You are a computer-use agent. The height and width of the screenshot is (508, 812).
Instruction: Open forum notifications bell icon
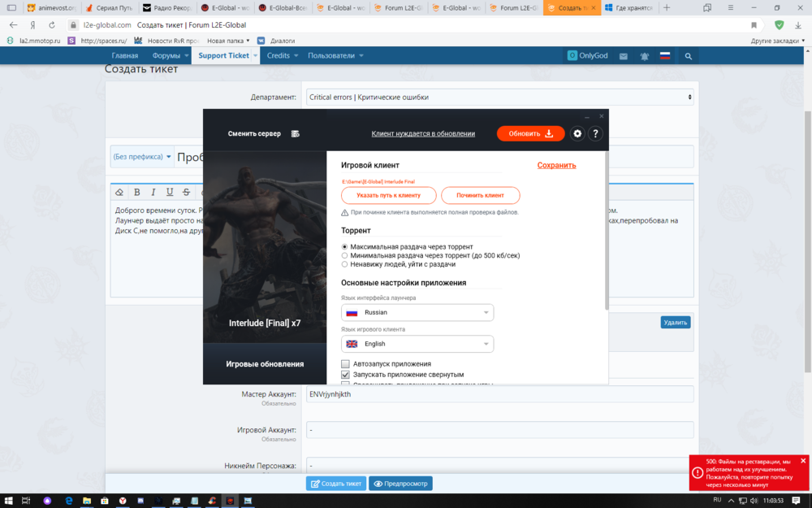coord(645,56)
